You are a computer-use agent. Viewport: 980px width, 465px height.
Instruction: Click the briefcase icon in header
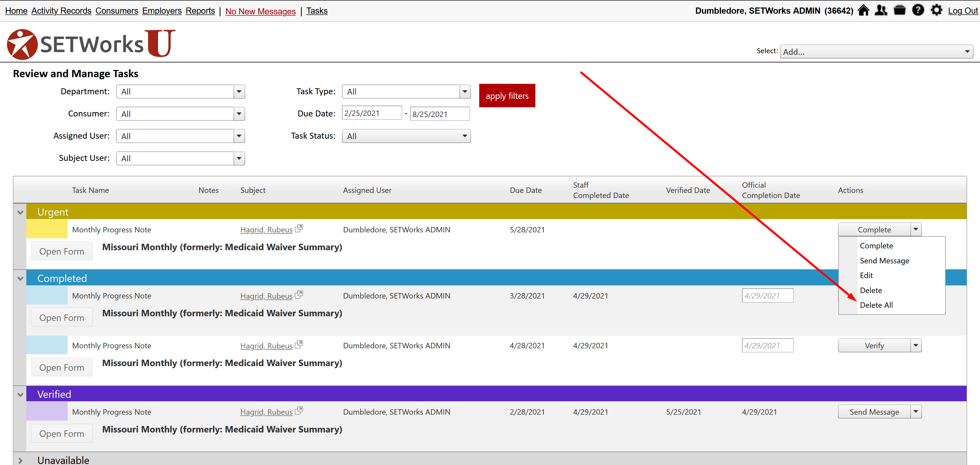[899, 10]
